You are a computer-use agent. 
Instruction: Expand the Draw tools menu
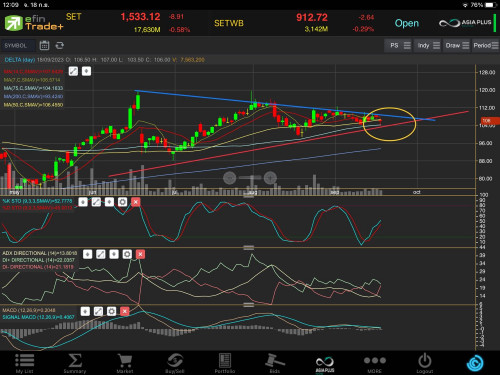[457, 45]
